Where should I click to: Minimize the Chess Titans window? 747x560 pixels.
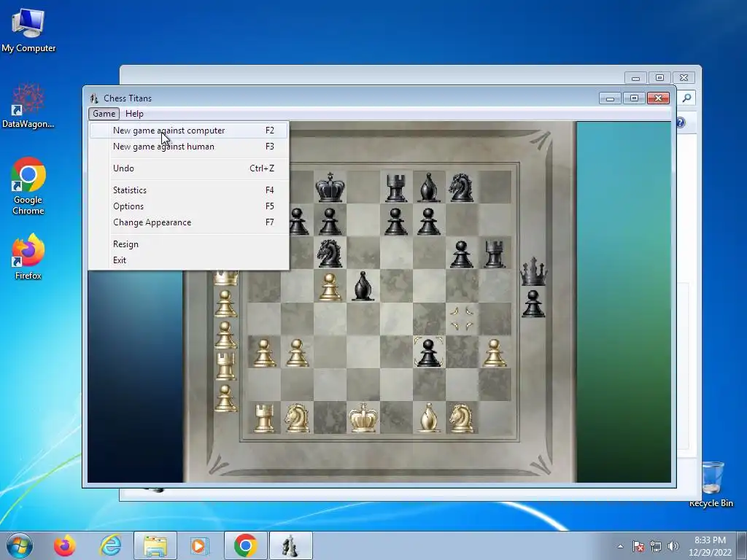pyautogui.click(x=611, y=98)
